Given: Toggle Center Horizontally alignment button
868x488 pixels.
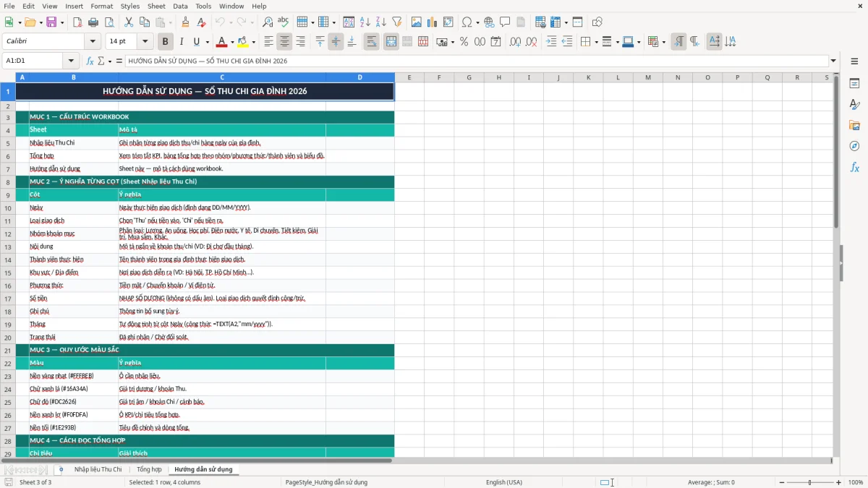Looking at the screenshot, I should click(284, 42).
